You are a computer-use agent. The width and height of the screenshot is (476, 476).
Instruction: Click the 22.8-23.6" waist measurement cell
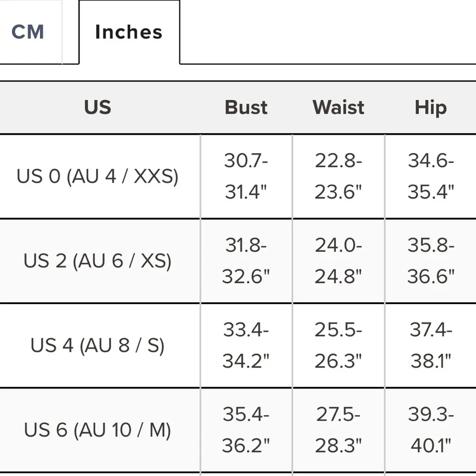click(338, 177)
